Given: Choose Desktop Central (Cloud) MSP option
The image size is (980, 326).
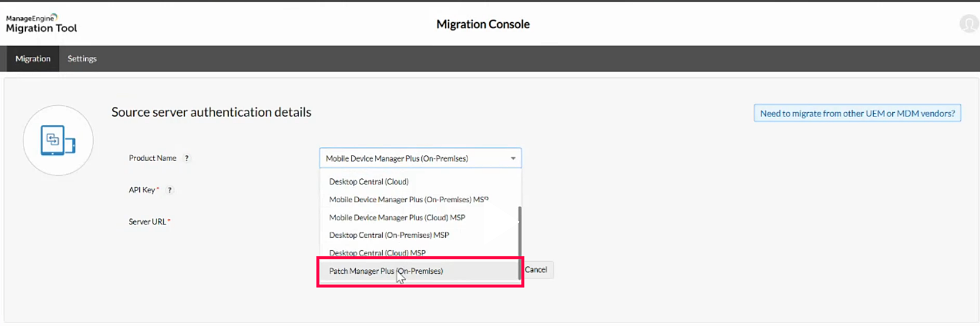Looking at the screenshot, I should pos(419,253).
